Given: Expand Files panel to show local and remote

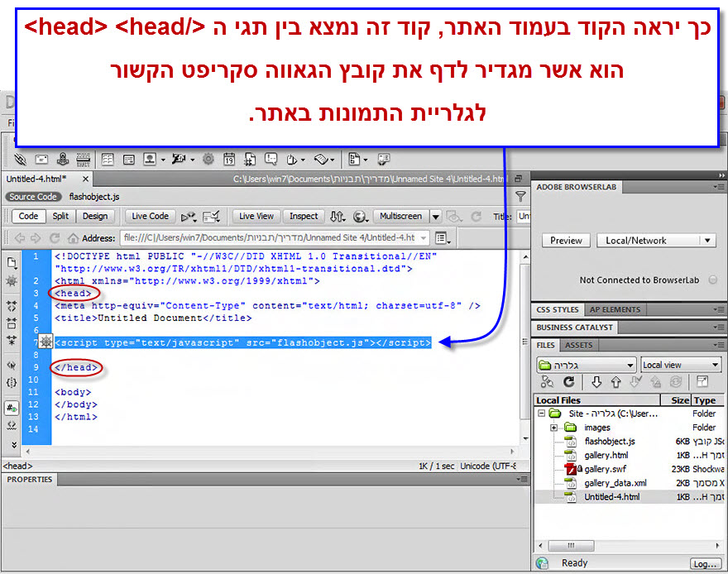Looking at the screenshot, I should pyautogui.click(x=702, y=382).
